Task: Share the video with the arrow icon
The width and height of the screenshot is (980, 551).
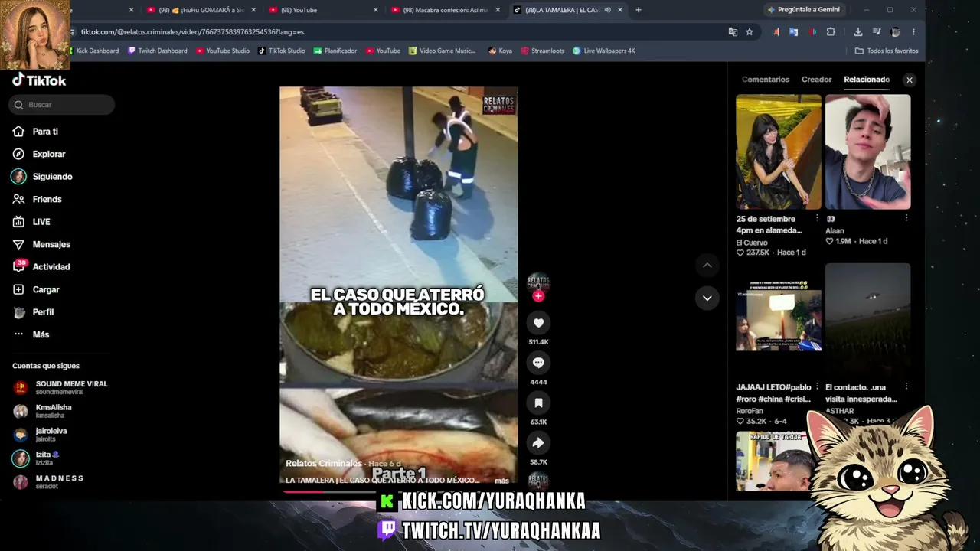Action: tap(538, 443)
